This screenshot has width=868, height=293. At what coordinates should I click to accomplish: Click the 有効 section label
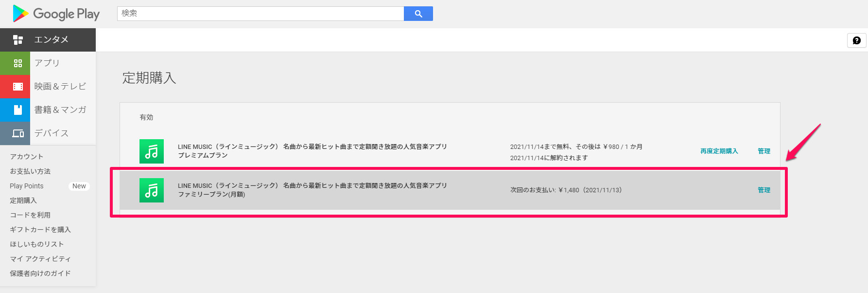[146, 117]
